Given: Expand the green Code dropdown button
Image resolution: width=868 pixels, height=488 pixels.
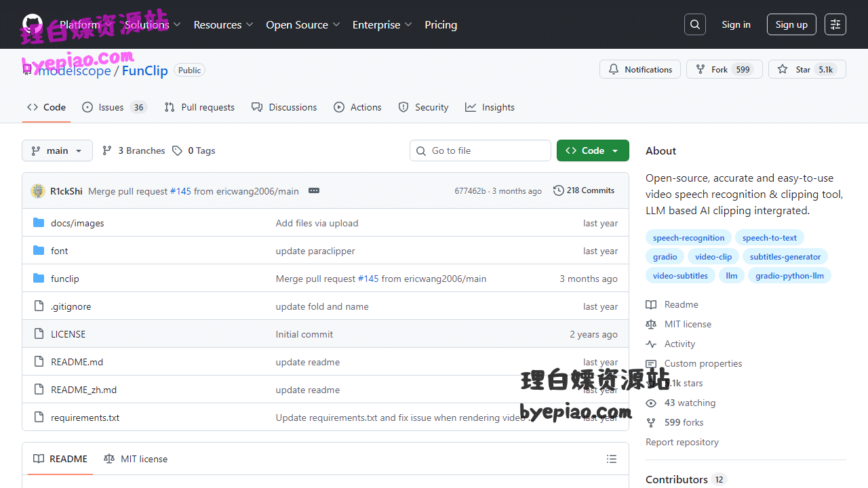Looking at the screenshot, I should (x=593, y=150).
